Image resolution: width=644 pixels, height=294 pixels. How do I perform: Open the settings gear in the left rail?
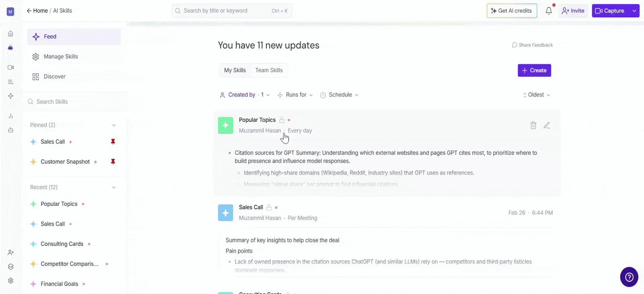(11, 281)
